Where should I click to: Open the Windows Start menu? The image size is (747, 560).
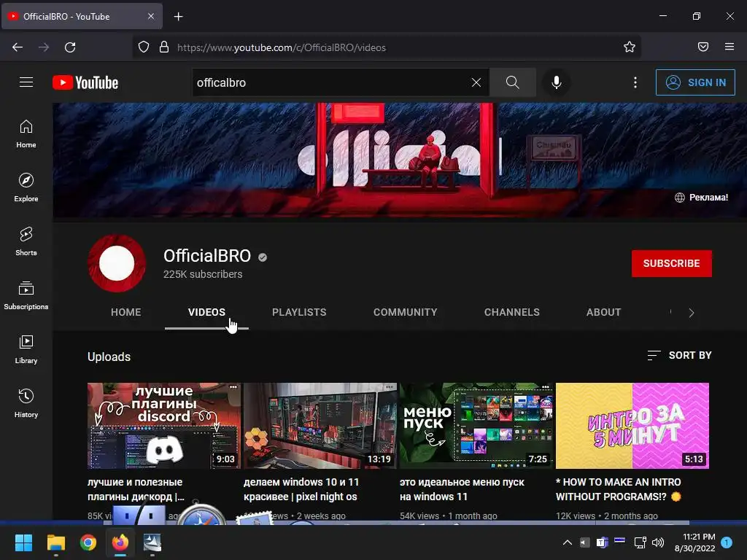click(23, 542)
